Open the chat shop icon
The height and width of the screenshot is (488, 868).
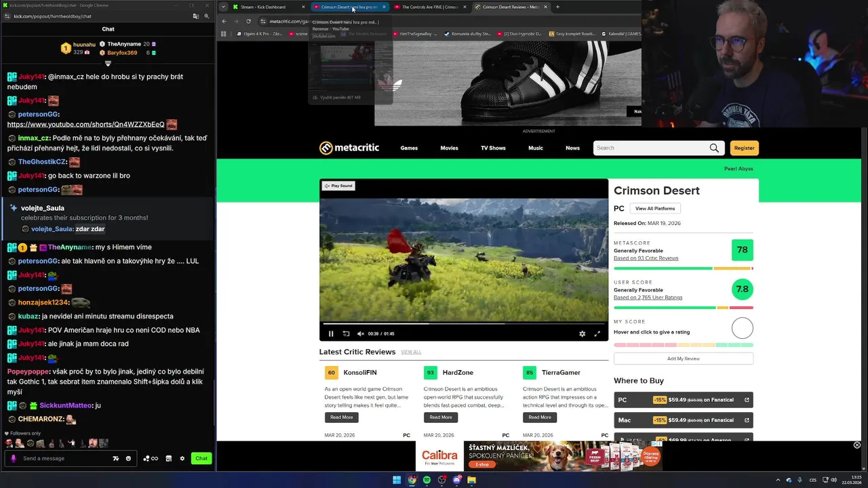[x=169, y=459]
